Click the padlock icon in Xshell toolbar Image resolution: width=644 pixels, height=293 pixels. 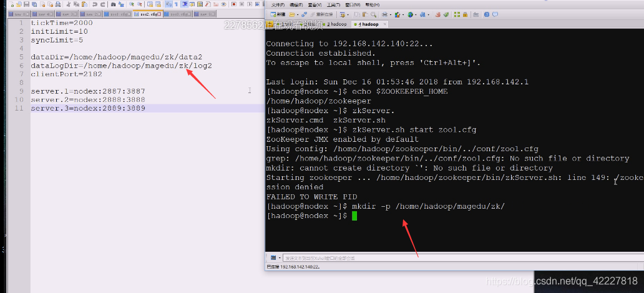(x=466, y=14)
